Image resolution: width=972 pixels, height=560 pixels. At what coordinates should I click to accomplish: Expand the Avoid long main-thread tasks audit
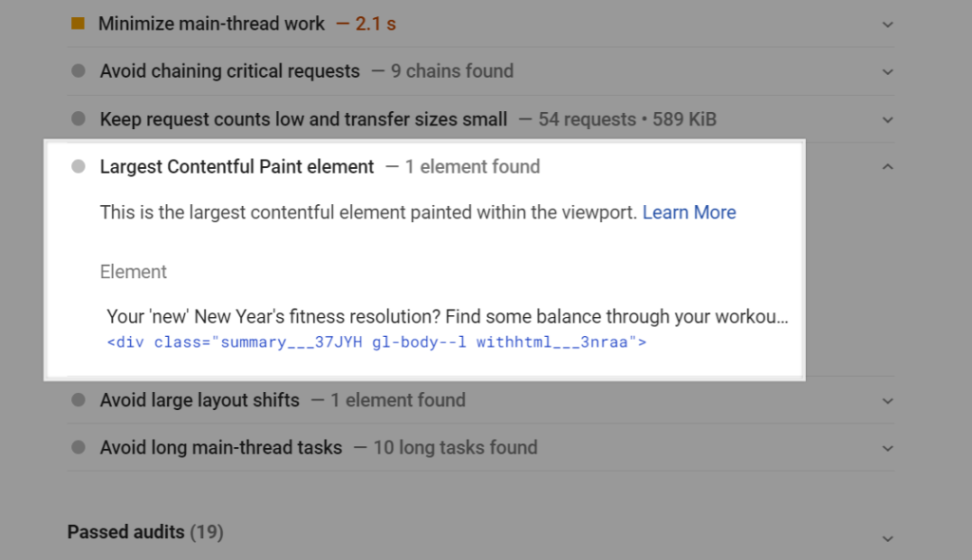[x=887, y=447]
